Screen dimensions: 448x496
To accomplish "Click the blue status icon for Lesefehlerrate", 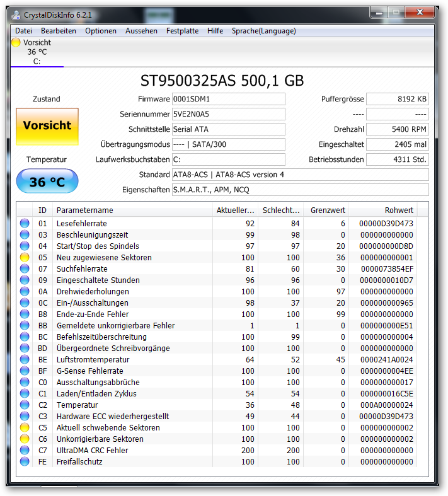I will click(x=25, y=223).
